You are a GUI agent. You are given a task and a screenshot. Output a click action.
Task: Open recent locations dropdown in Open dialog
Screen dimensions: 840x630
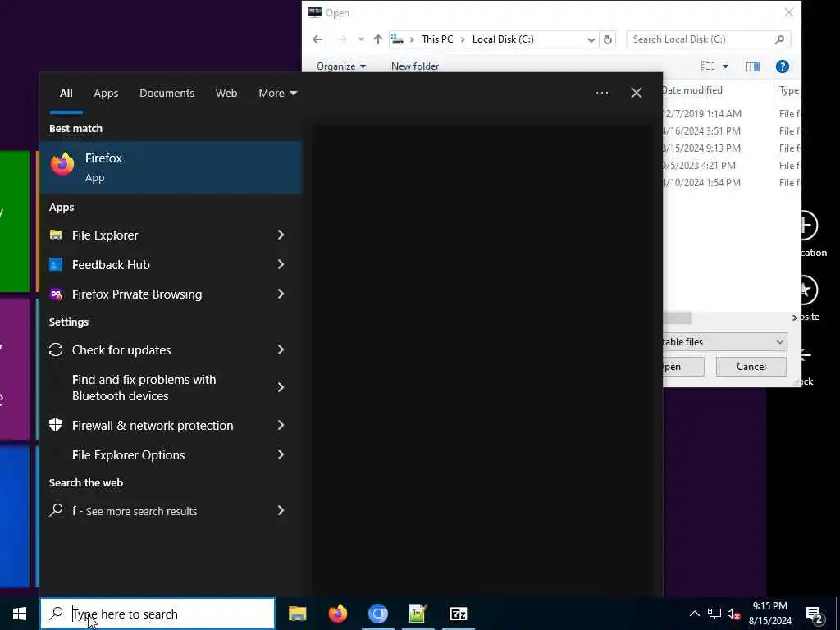[x=361, y=39]
